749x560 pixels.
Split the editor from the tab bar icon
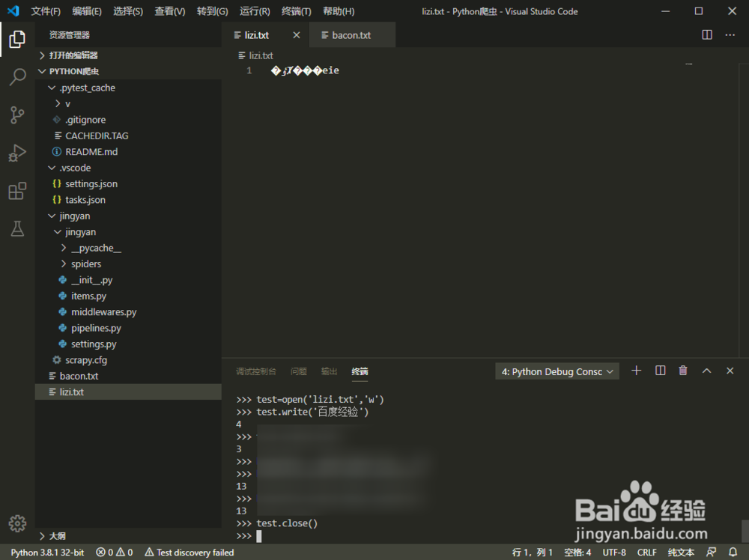click(706, 34)
